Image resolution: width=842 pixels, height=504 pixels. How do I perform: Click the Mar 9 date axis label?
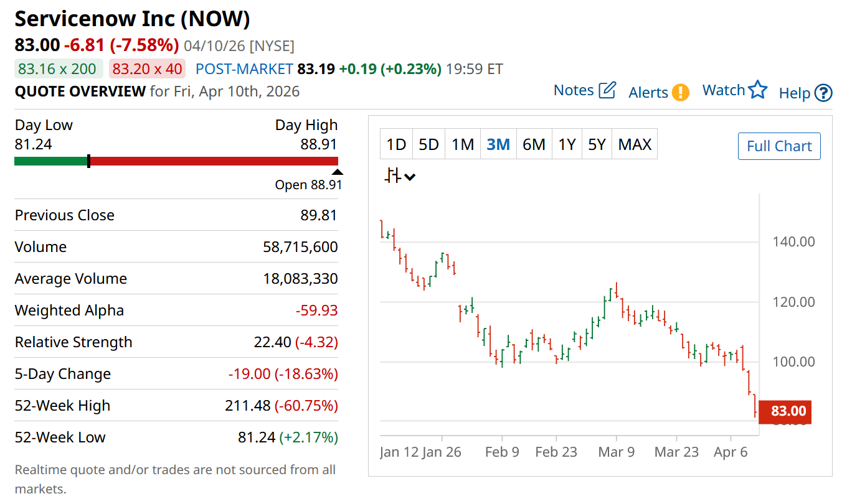point(617,452)
